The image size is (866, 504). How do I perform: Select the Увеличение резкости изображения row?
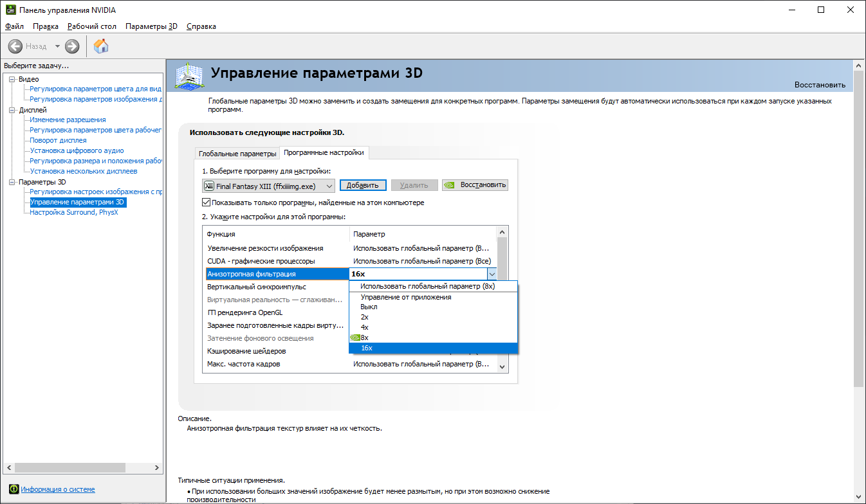[350, 248]
